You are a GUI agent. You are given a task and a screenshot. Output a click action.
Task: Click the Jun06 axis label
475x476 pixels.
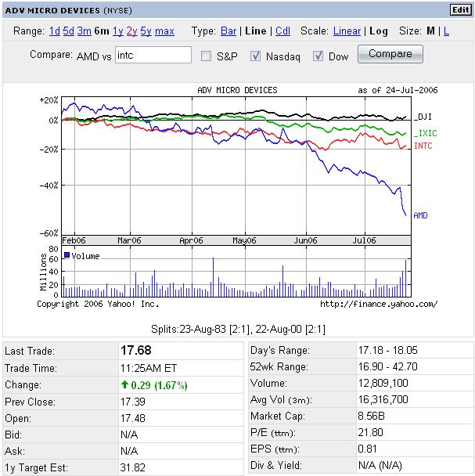tap(305, 240)
